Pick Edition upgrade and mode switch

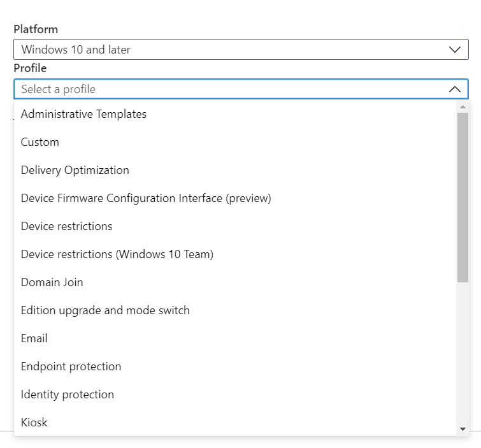tap(105, 310)
